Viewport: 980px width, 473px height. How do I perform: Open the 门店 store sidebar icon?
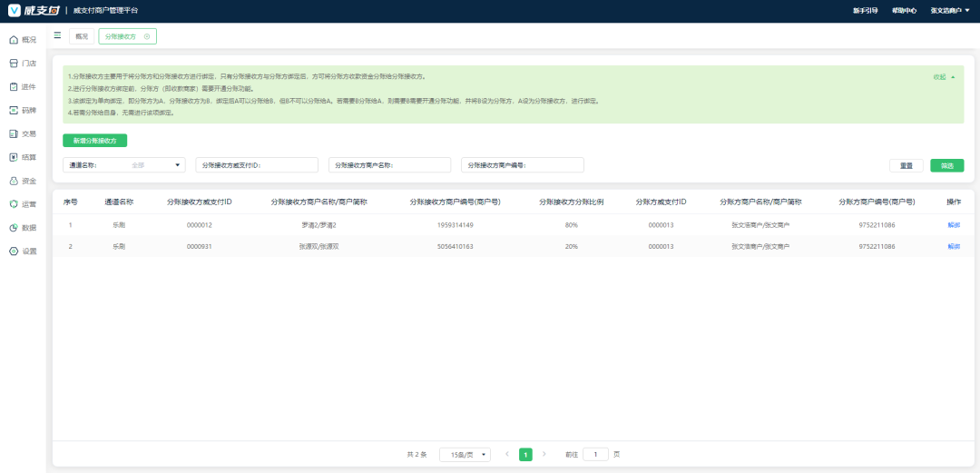pyautogui.click(x=14, y=64)
